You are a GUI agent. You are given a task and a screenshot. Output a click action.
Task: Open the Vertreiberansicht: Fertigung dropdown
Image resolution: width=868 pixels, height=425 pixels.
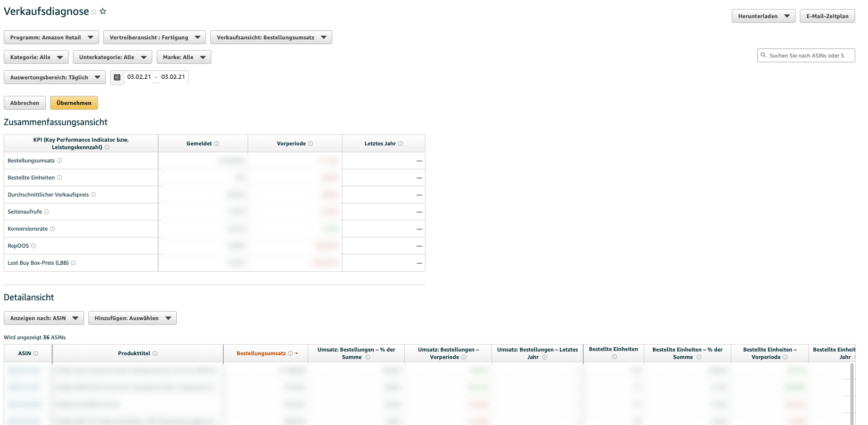pyautogui.click(x=154, y=37)
